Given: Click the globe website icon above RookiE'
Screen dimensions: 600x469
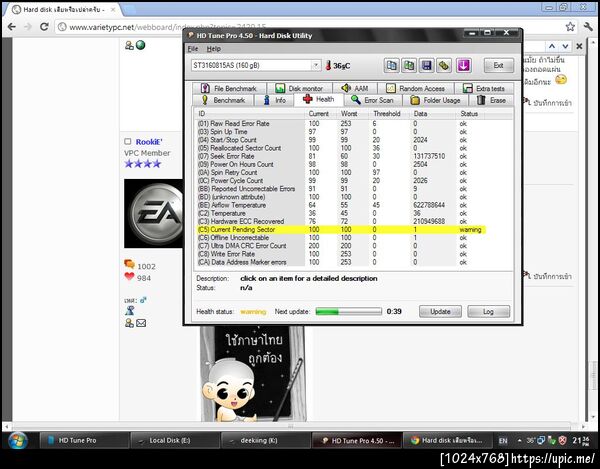Looking at the screenshot, I should click(x=140, y=45).
